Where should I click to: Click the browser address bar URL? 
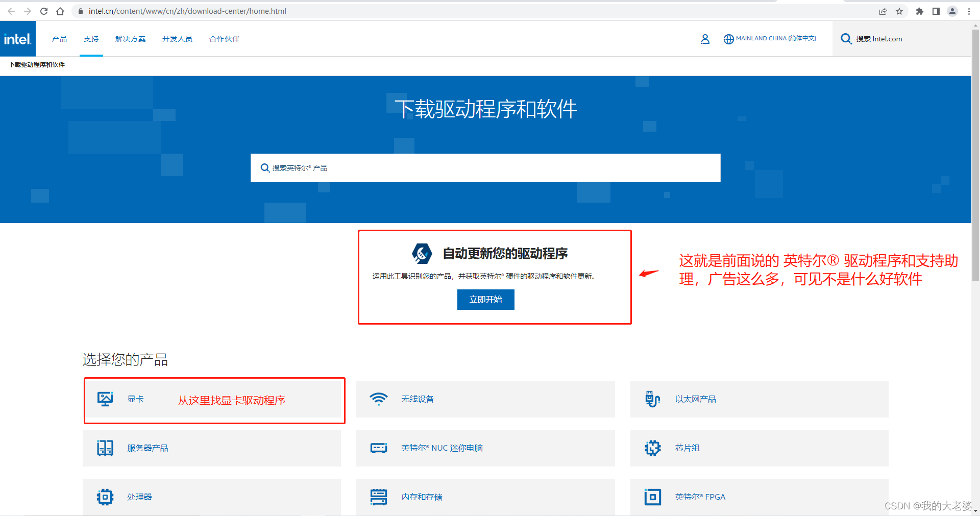(x=187, y=11)
